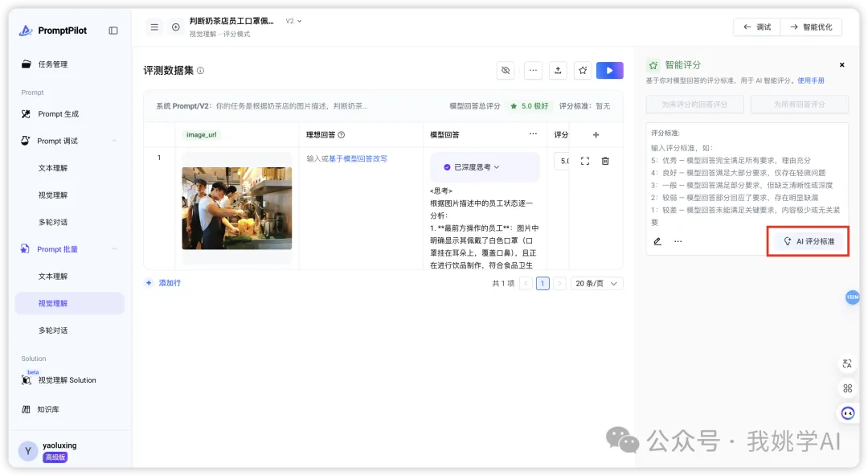Viewport: 868px width, 476px height.
Task: Select 任务管理 in the sidebar
Action: [53, 64]
